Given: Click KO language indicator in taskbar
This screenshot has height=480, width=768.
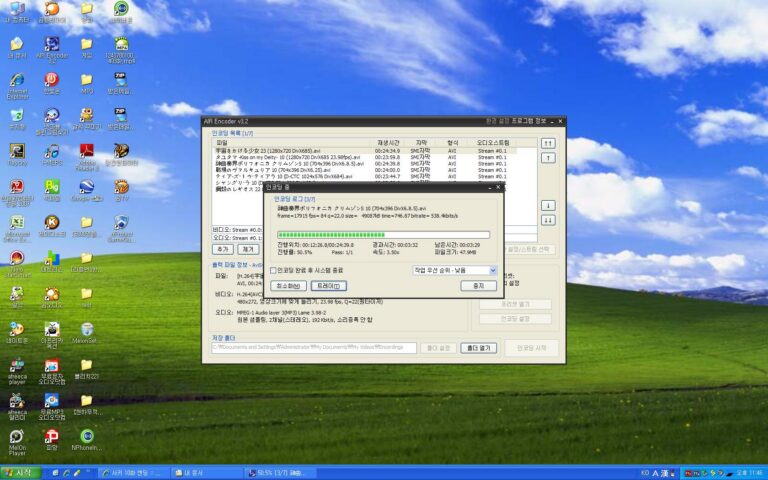Looking at the screenshot, I should pos(645,473).
